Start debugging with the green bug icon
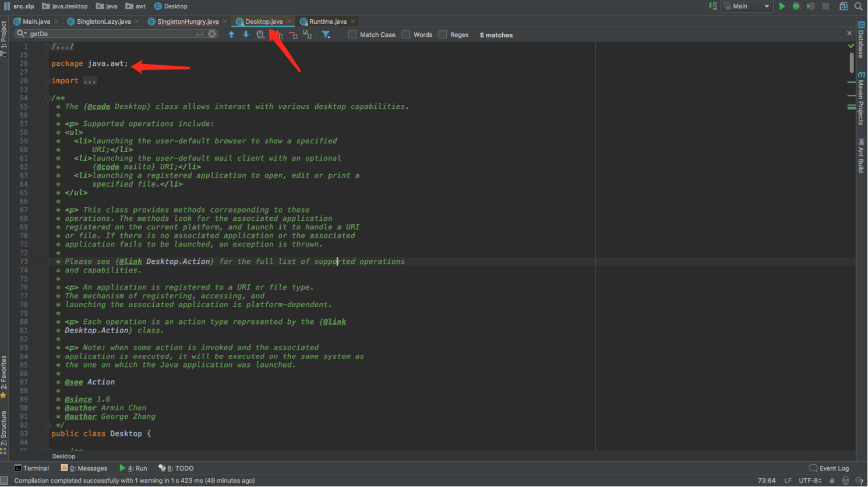The width and height of the screenshot is (868, 487). [796, 6]
